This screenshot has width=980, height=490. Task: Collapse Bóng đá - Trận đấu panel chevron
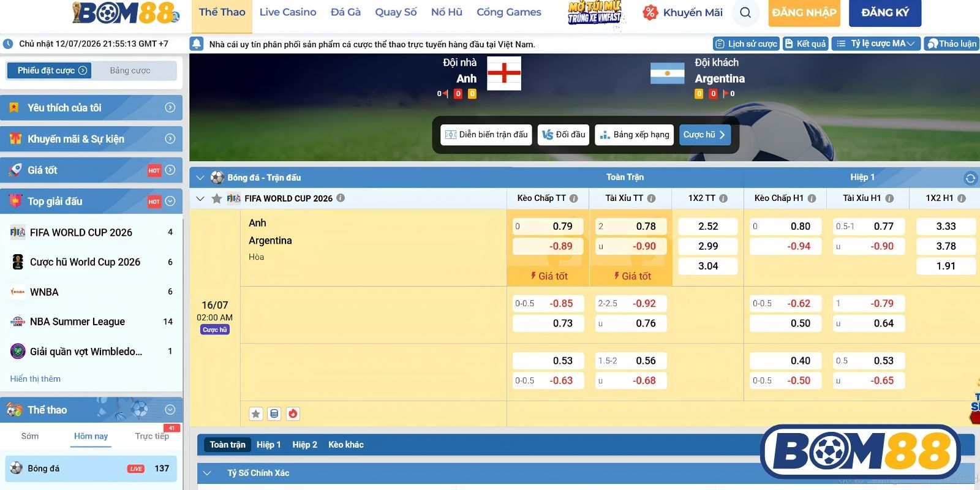200,178
